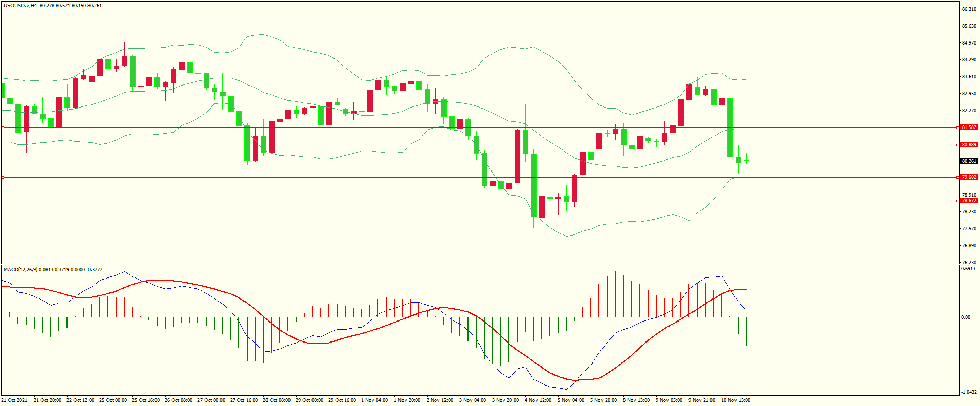The image size is (980, 406).
Task: Click the left handle of the 78.672 line
Action: tap(3, 201)
